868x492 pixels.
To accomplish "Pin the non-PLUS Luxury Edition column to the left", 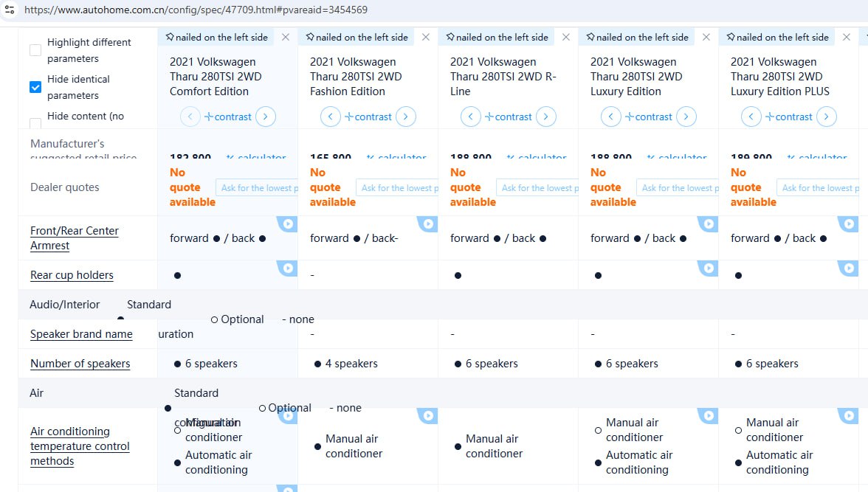I will coord(637,37).
